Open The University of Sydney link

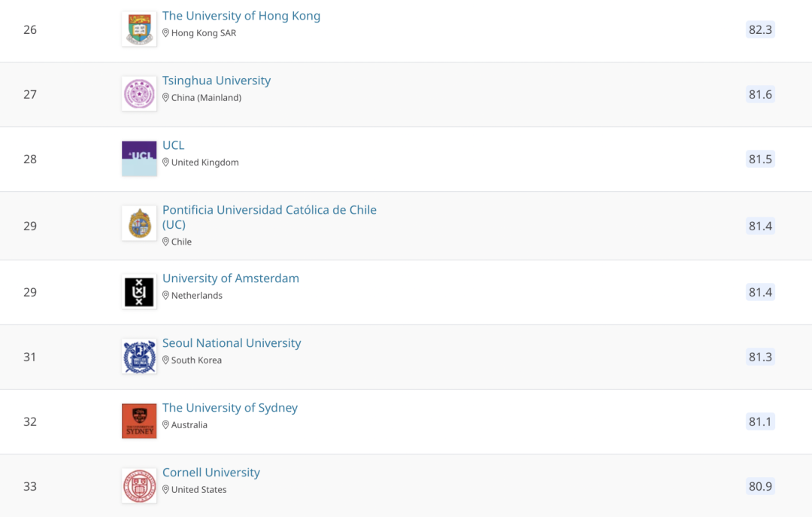click(x=230, y=408)
